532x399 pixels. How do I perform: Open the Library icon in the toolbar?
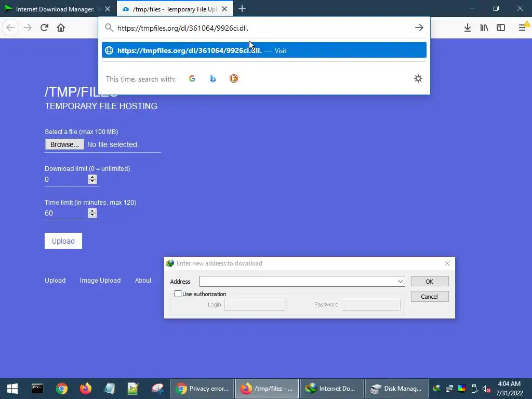pyautogui.click(x=484, y=28)
